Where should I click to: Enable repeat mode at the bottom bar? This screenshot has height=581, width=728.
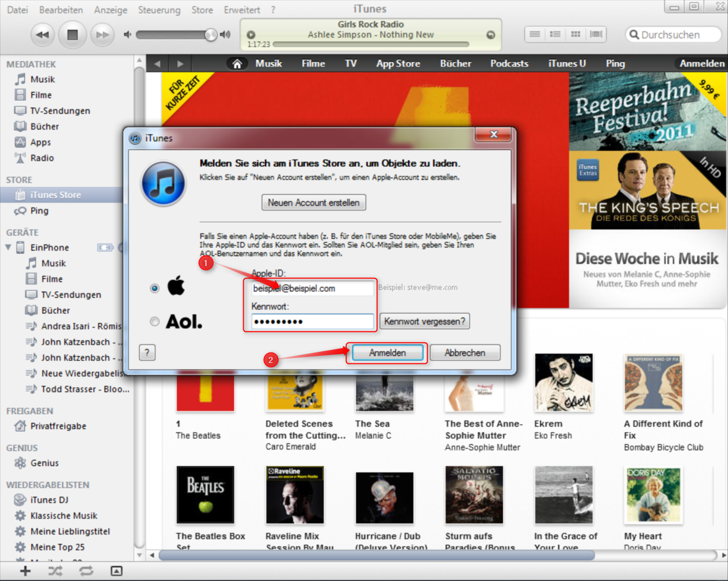[85, 571]
